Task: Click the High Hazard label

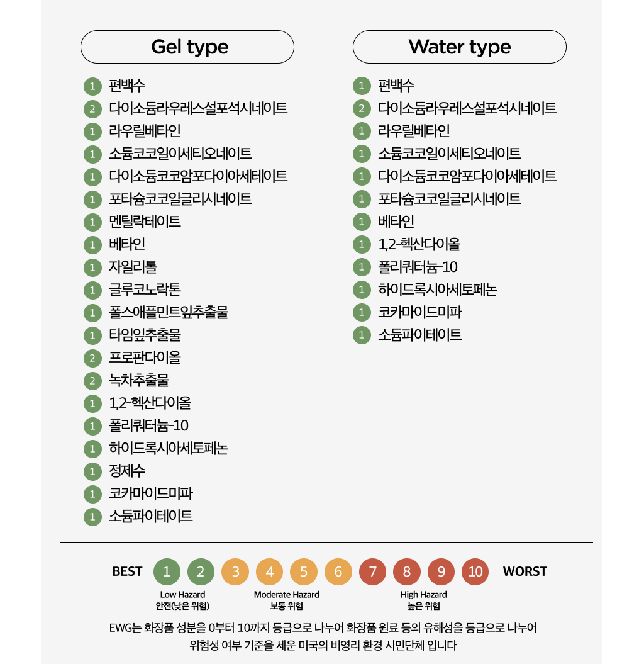Action: (423, 595)
